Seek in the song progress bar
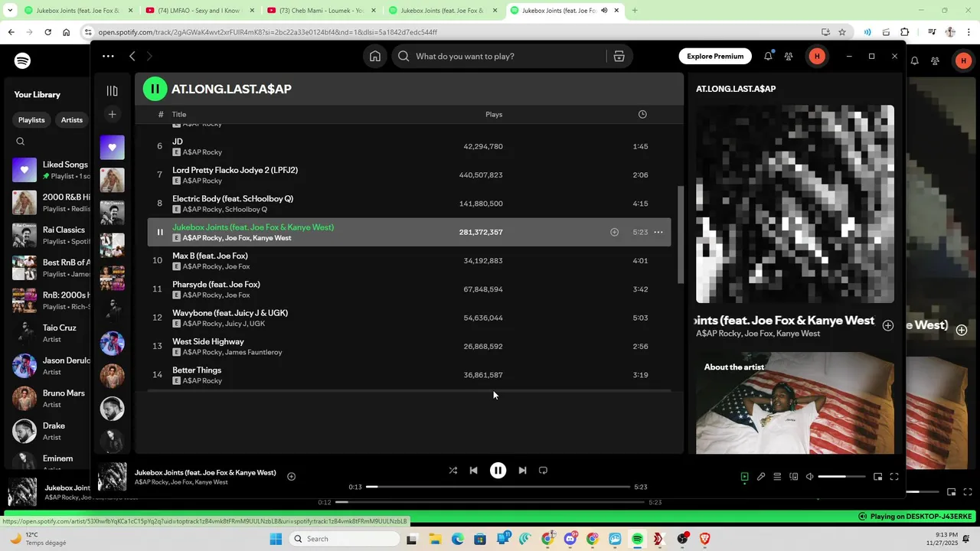980x551 pixels. click(498, 487)
